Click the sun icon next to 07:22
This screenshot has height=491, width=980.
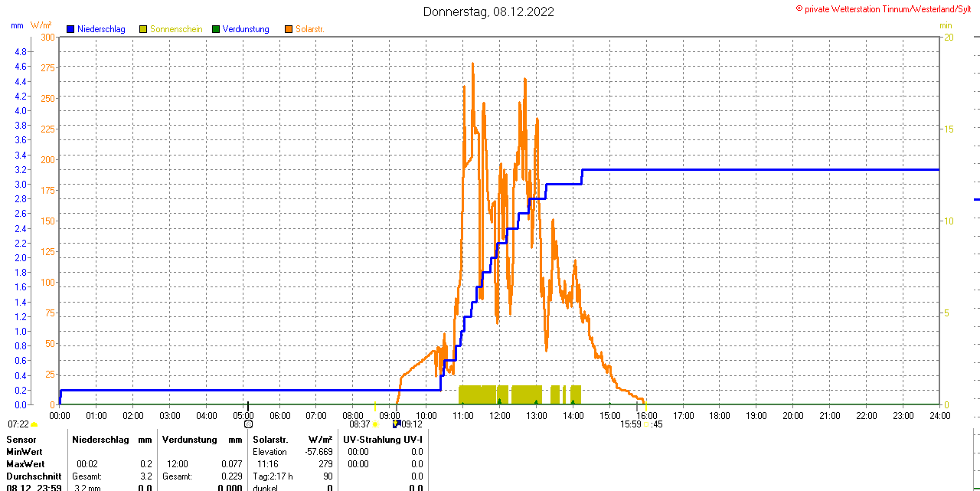(34, 424)
